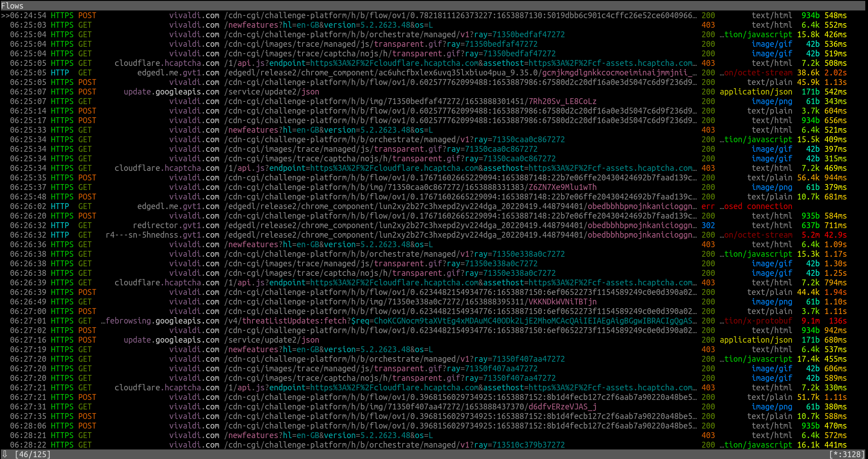The image size is (868, 459).
Task: Select the update.googleapis.com POST at 06:25:07
Action: coord(409,92)
